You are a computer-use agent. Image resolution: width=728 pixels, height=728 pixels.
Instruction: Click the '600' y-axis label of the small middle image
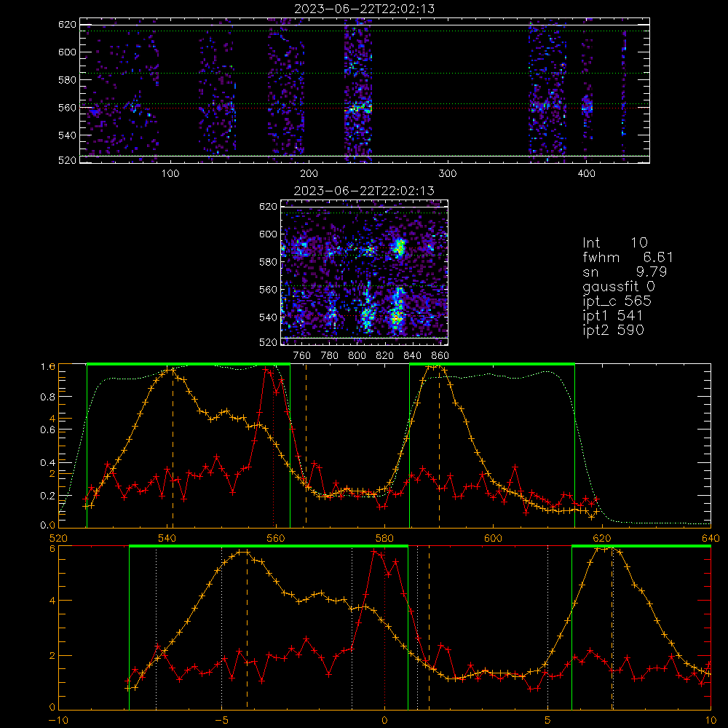coord(269,234)
